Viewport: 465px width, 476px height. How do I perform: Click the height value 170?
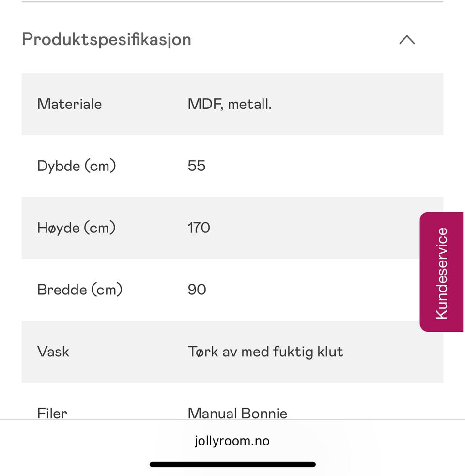point(199,228)
